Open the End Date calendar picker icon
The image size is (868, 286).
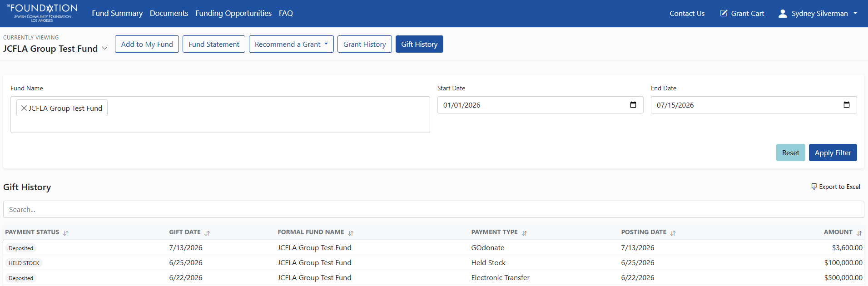(847, 105)
